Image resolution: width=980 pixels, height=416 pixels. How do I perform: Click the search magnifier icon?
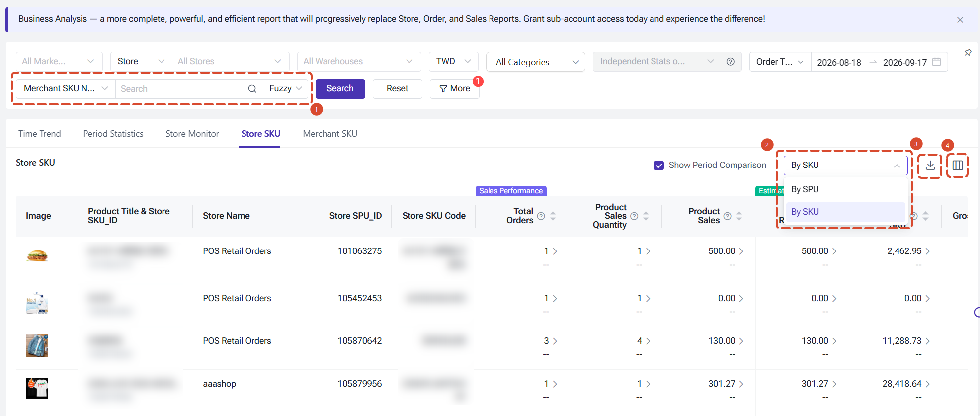pyautogui.click(x=252, y=89)
